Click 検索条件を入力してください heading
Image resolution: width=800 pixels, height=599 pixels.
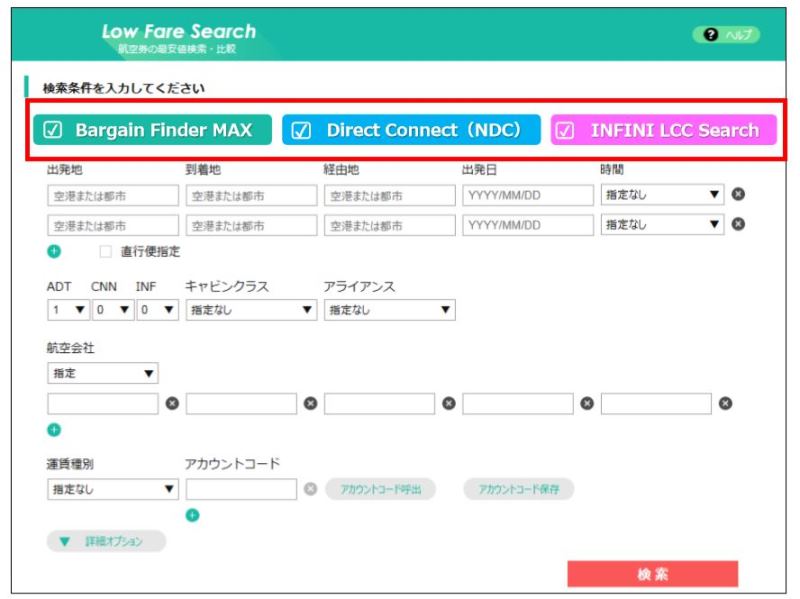[x=123, y=88]
